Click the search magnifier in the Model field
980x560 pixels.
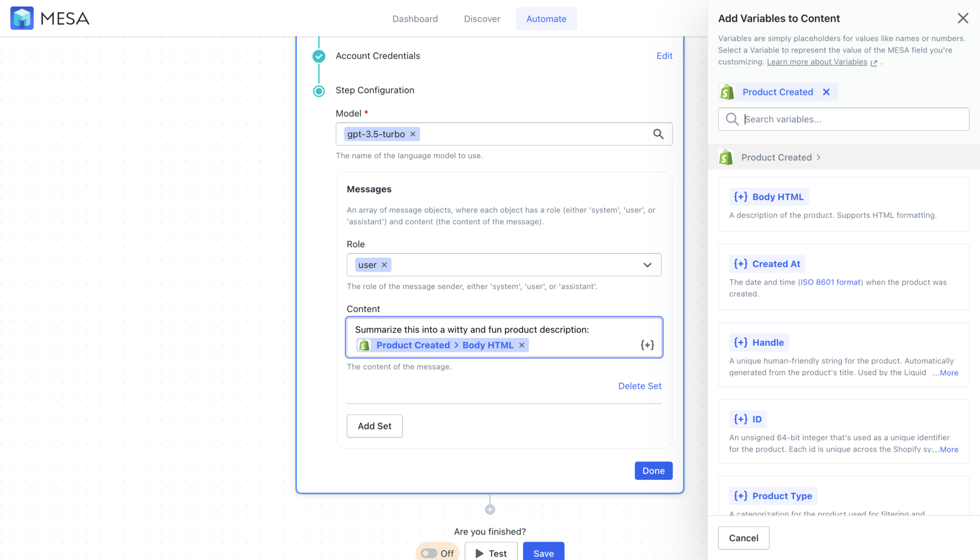658,134
